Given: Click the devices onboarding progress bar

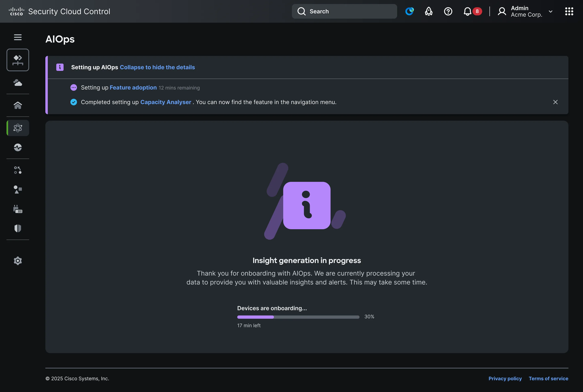Looking at the screenshot, I should coord(298,317).
